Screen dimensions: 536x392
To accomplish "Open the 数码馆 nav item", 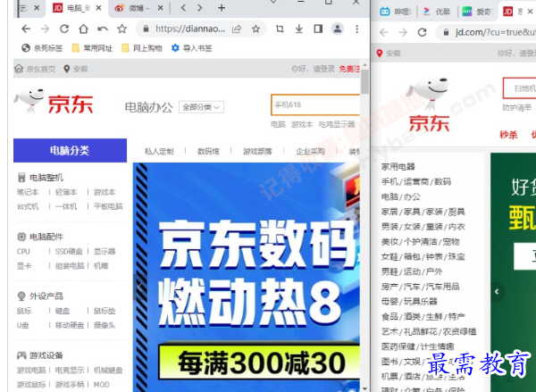I will point(208,152).
